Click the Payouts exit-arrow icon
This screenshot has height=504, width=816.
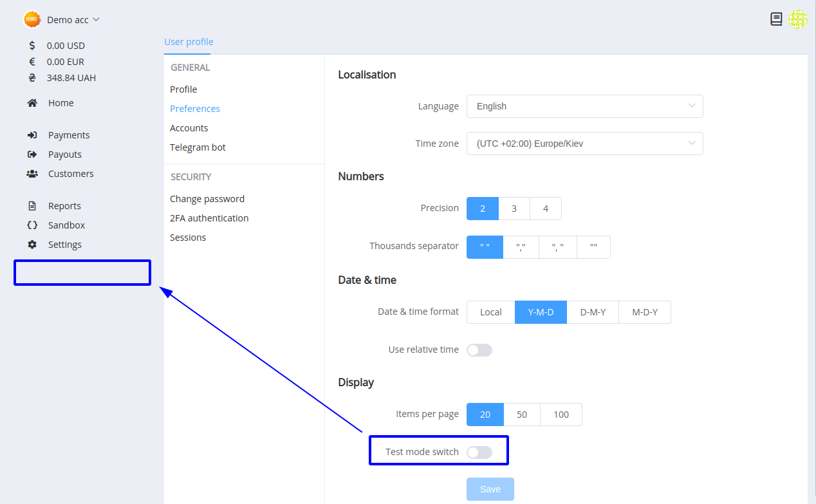[32, 154]
